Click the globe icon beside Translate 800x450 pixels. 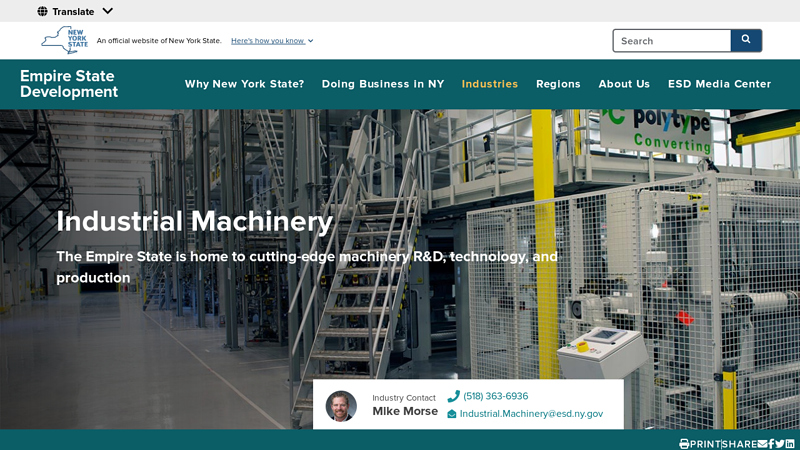[x=42, y=11]
